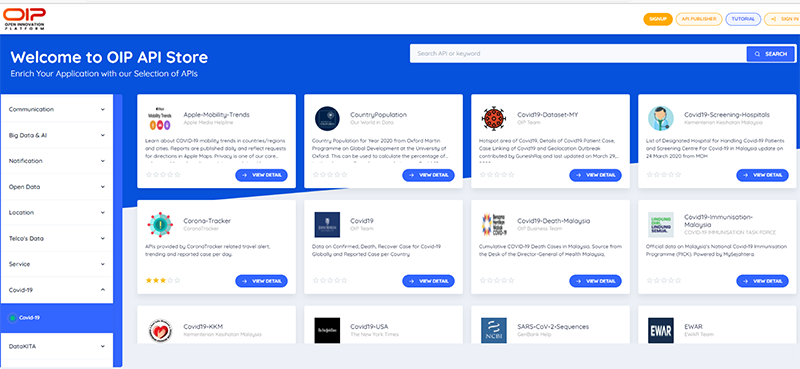This screenshot has width=800, height=369.
Task: Click the star rating on Covid19-Immunisation-Malaysia card
Action: point(664,280)
